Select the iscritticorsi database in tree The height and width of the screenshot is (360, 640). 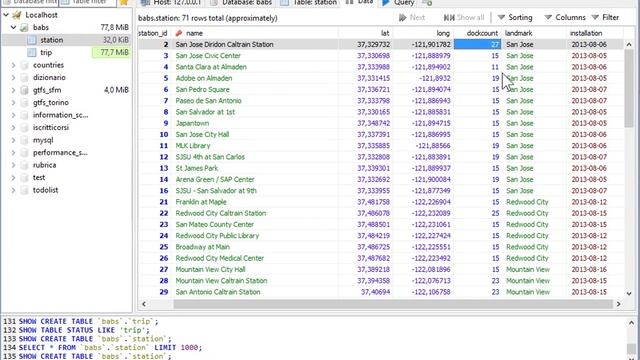[x=51, y=127]
